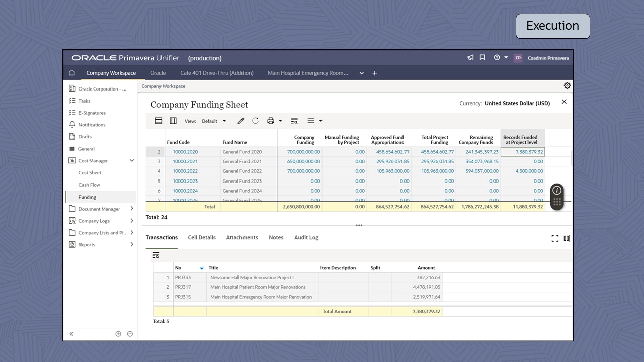Click the funding sheet vertical scrollbar
The height and width of the screenshot is (362, 644).
(x=572, y=158)
